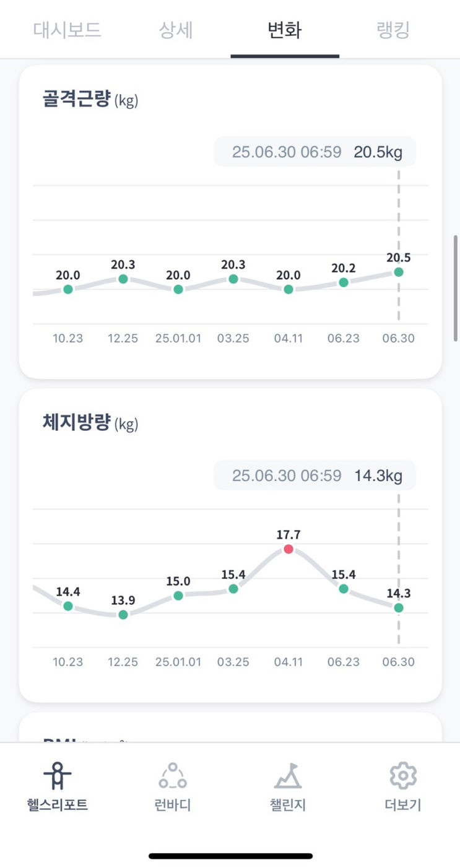The width and height of the screenshot is (460, 868).
Task: Tap the 14.3 body fat point on 06.30
Action: (399, 608)
